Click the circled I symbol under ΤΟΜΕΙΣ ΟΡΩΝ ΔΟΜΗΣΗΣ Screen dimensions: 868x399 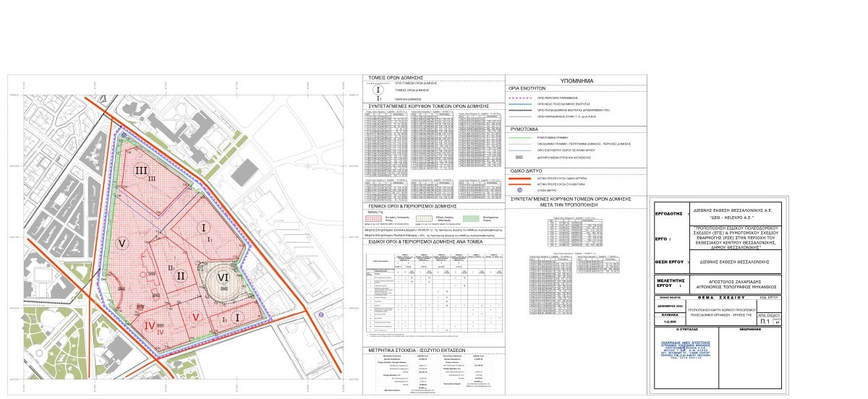click(x=379, y=89)
